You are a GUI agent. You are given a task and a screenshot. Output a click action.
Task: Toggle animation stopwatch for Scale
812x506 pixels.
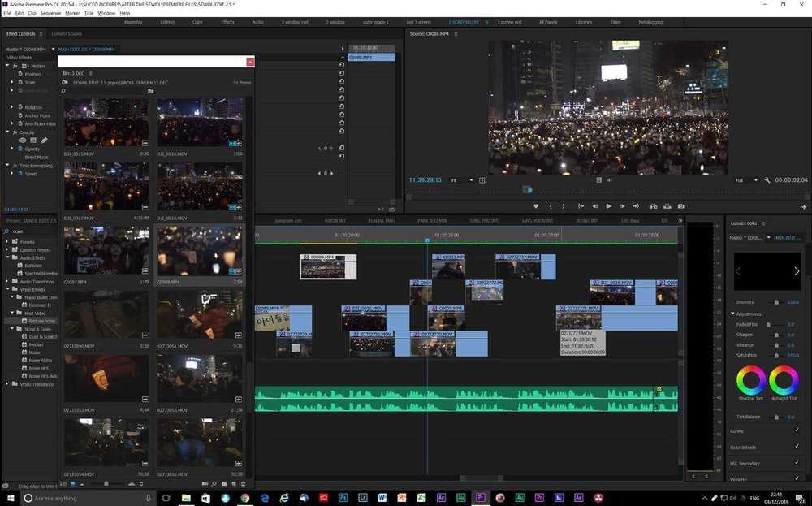coord(20,82)
